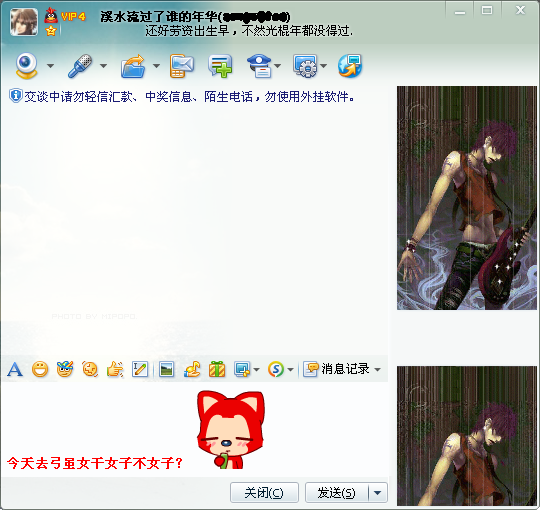This screenshot has height=510, width=540.
Task: Start a video call with webcam icon
Action: [27, 65]
